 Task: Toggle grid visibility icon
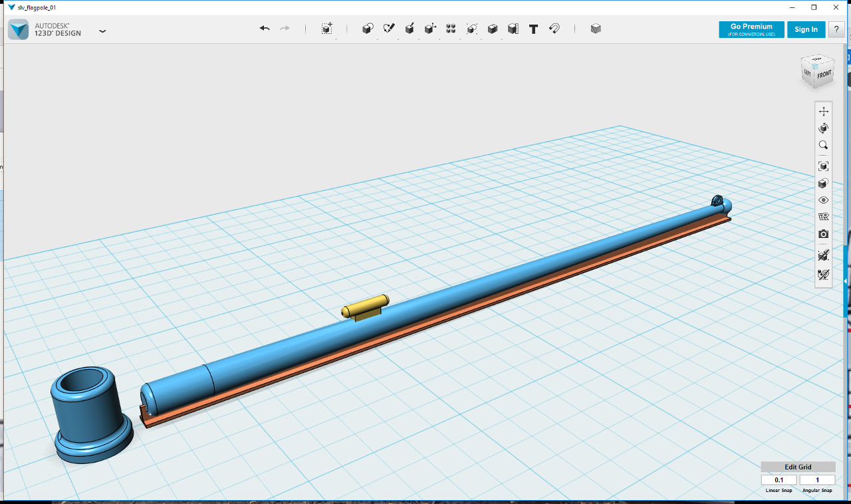pyautogui.click(x=824, y=217)
